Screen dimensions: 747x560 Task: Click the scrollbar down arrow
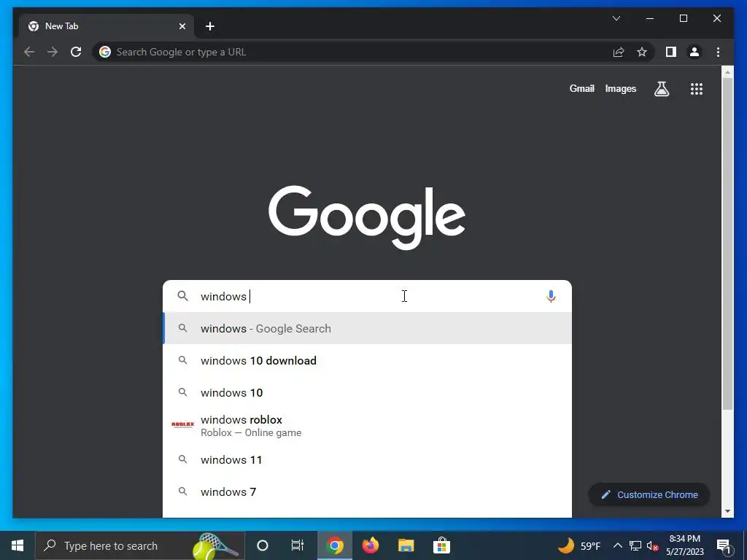point(727,511)
